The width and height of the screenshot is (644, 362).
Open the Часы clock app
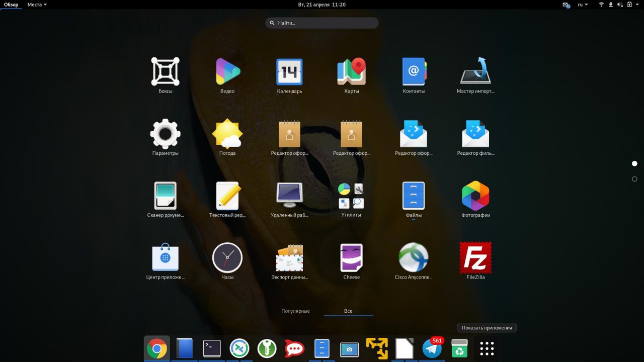(227, 261)
